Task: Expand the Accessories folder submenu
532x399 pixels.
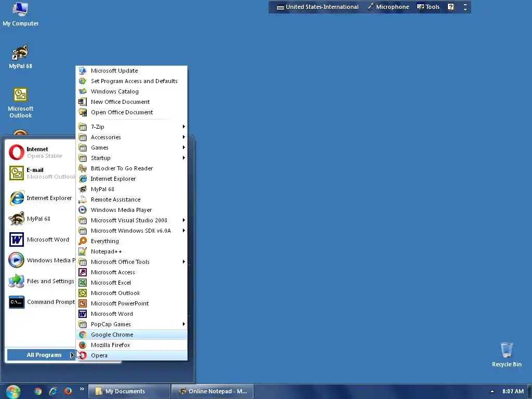Action: [131, 137]
